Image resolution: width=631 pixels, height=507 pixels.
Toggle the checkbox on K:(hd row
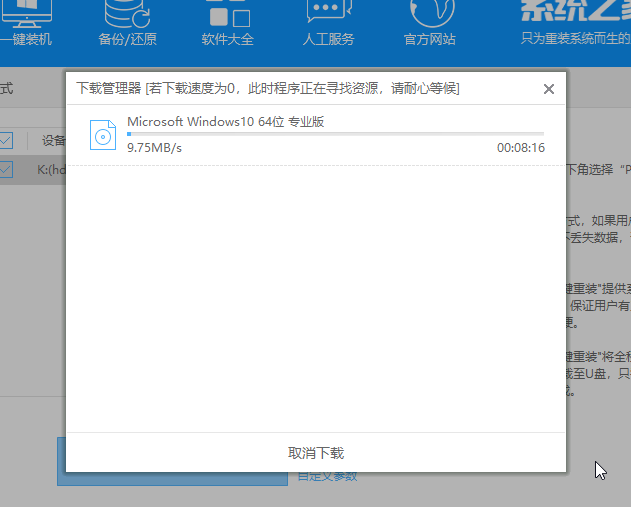click(6, 170)
